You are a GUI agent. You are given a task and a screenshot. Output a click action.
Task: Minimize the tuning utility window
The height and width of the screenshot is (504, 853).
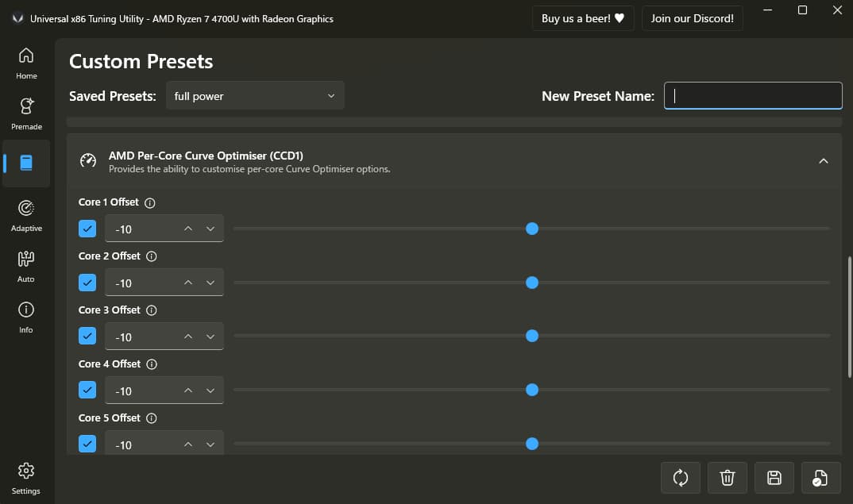tap(767, 10)
